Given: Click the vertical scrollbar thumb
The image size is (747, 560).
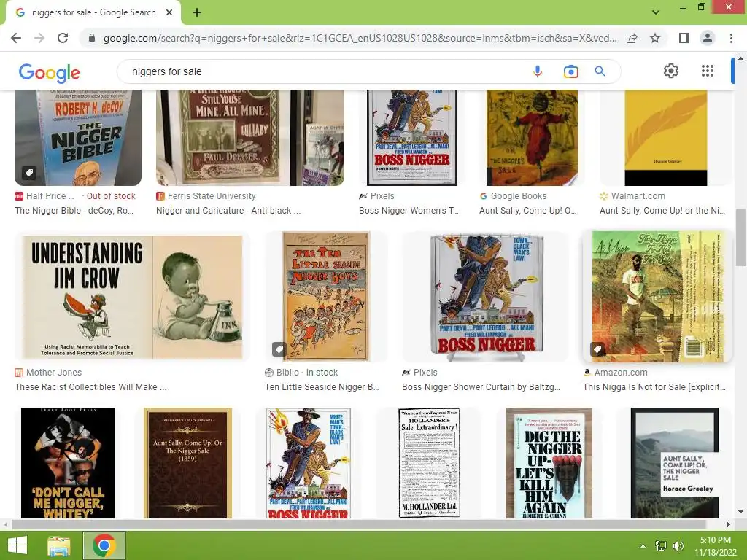Looking at the screenshot, I should 740,237.
